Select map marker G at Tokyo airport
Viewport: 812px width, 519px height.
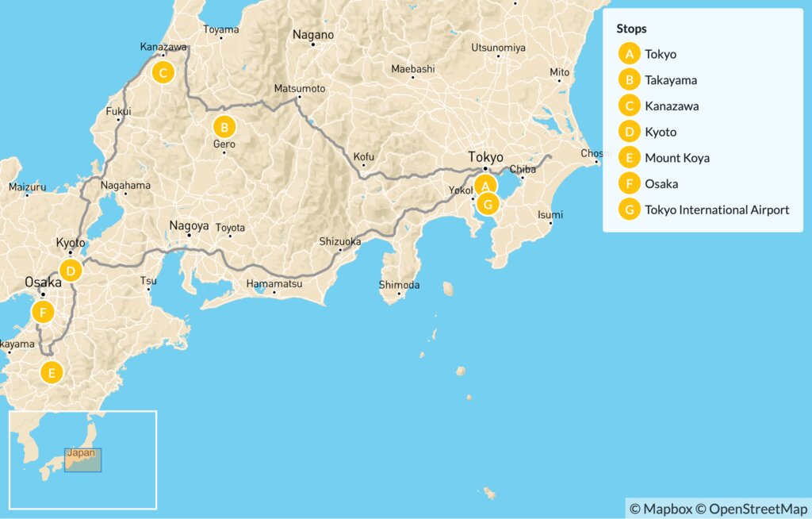488,204
